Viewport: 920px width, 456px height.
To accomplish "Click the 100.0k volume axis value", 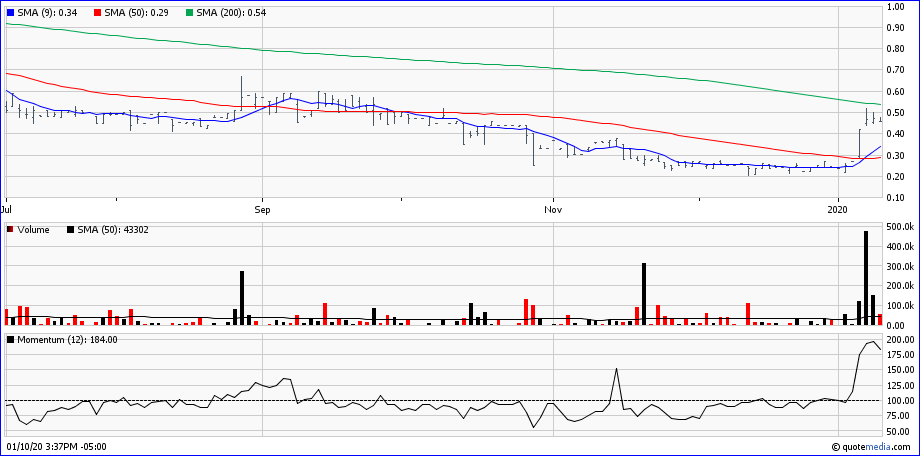I will pos(900,306).
